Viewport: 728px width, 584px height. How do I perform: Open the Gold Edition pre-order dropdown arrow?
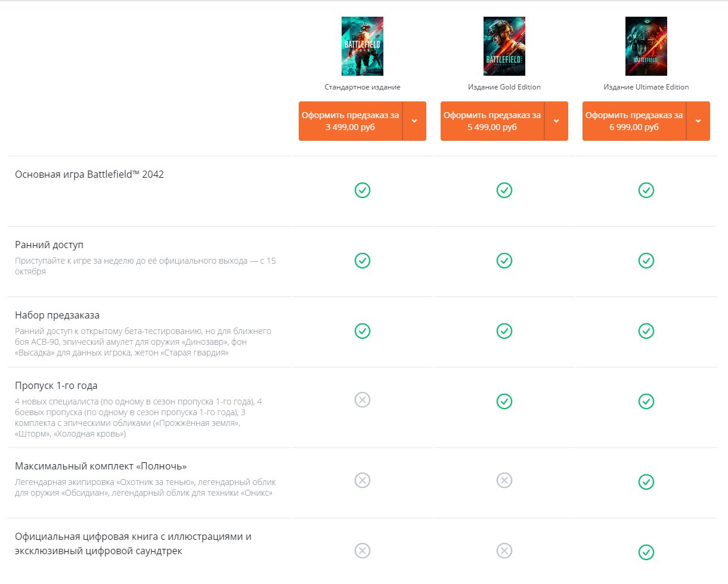(557, 121)
